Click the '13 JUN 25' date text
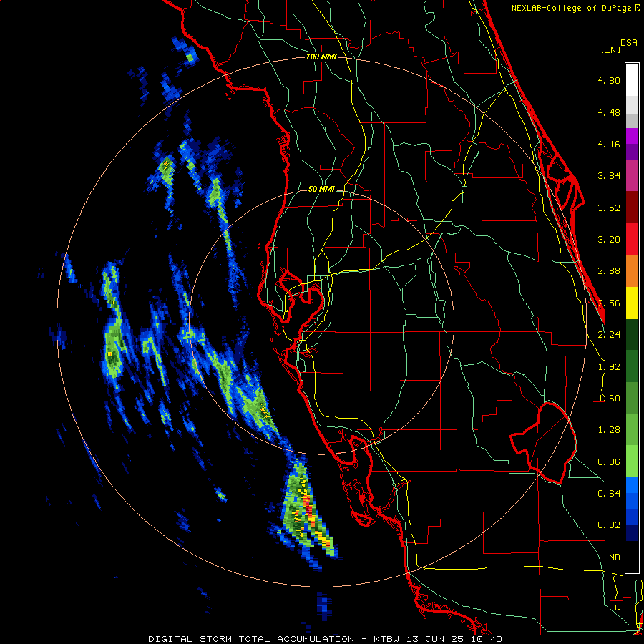 435,639
